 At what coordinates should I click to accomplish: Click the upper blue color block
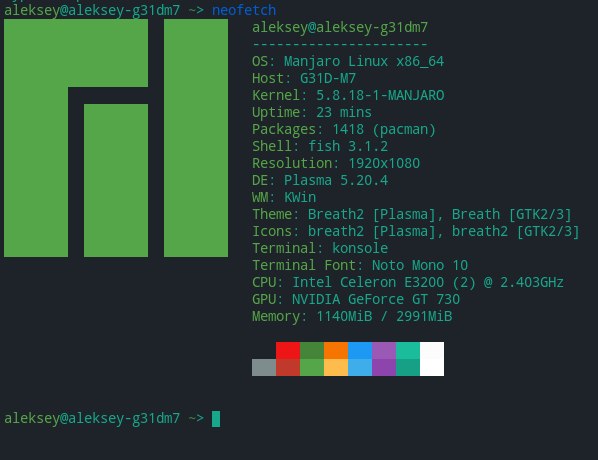pos(360,350)
